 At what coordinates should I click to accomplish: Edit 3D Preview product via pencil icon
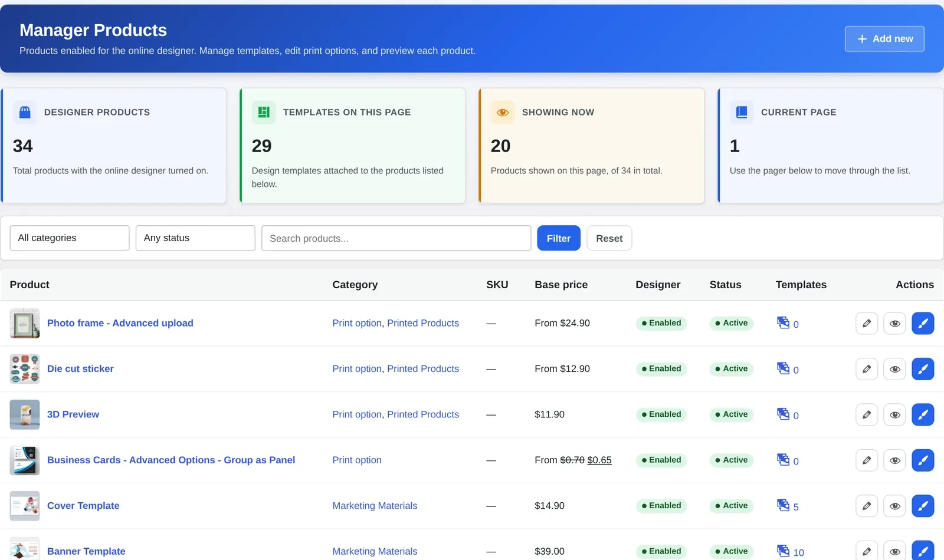tap(867, 414)
